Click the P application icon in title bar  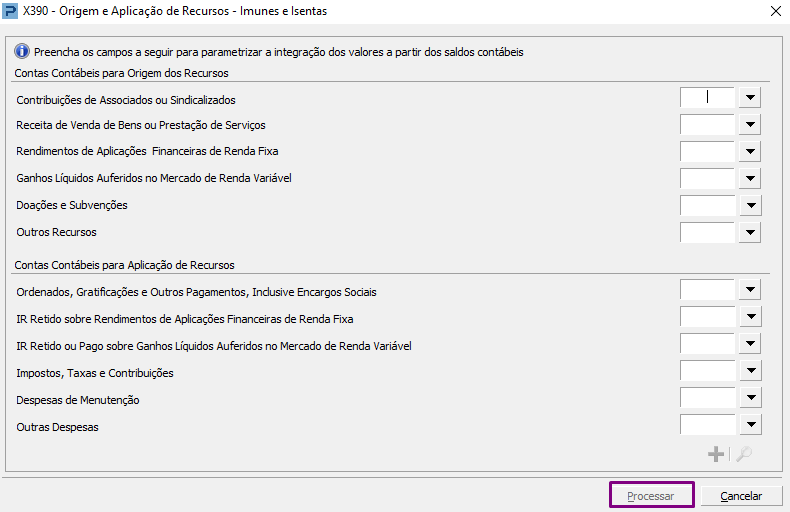[10, 11]
